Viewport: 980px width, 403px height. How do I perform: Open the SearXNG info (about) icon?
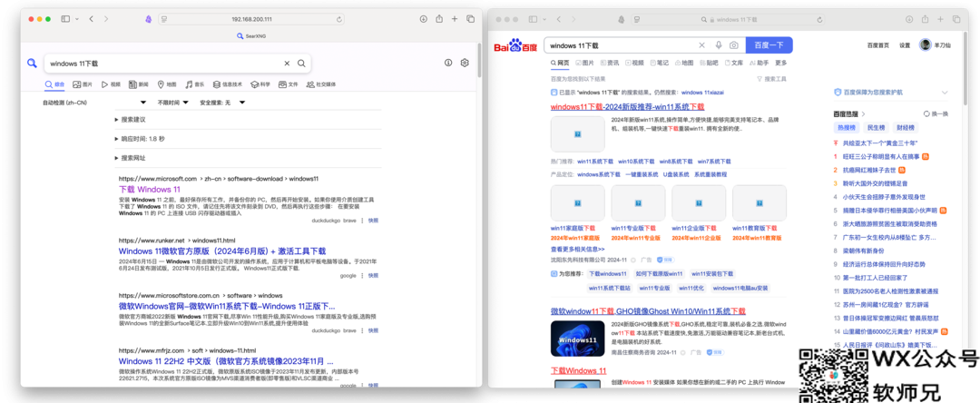tap(448, 64)
